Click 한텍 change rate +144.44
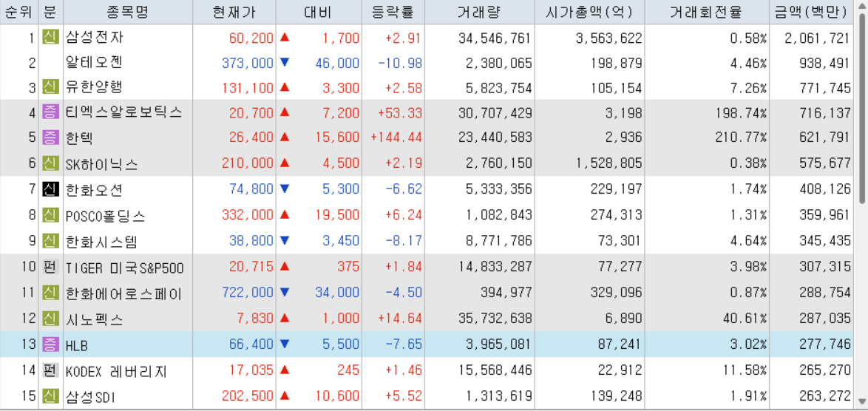 (396, 137)
